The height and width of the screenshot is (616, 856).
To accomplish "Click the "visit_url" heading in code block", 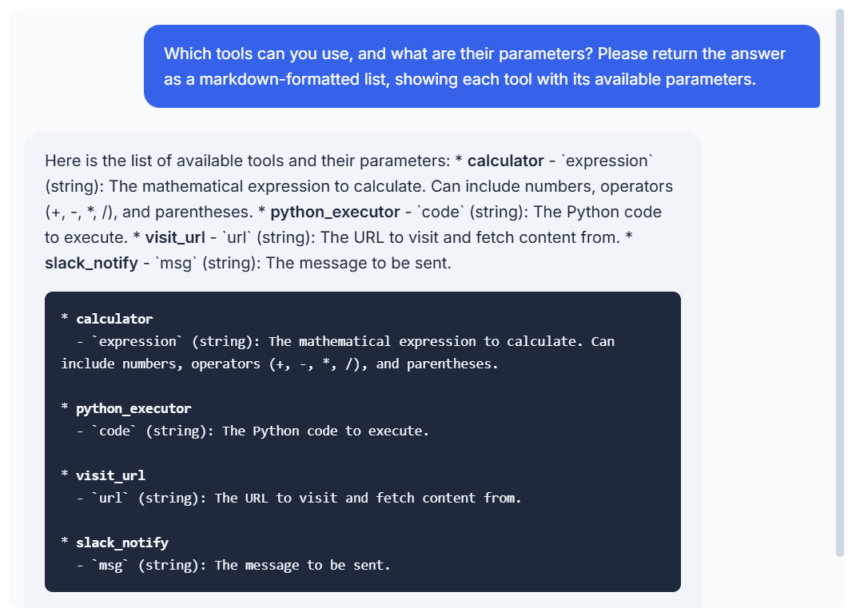I will click(110, 475).
